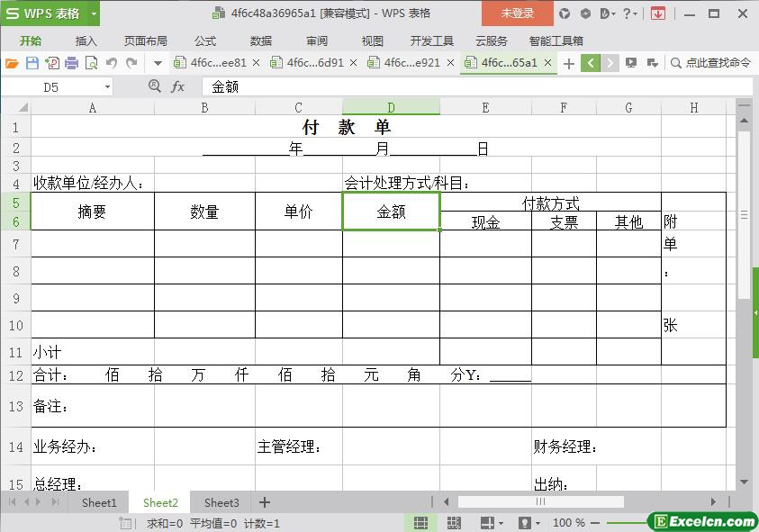Go to previous document tab green arrow
The image size is (759, 532).
591,63
